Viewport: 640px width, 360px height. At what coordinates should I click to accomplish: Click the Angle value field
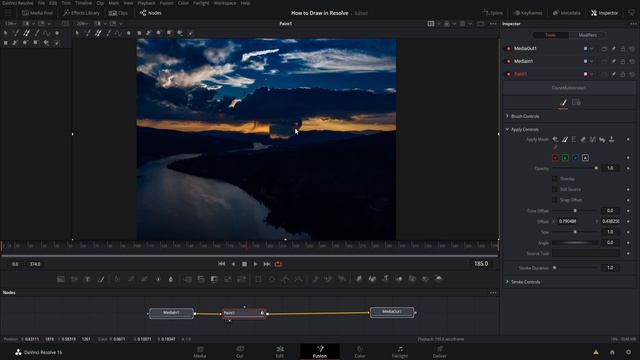click(x=610, y=242)
